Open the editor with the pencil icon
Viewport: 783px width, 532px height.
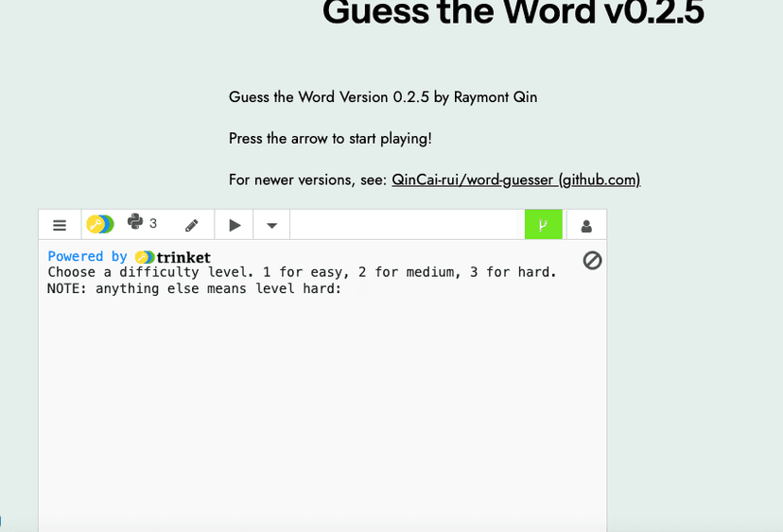[192, 225]
